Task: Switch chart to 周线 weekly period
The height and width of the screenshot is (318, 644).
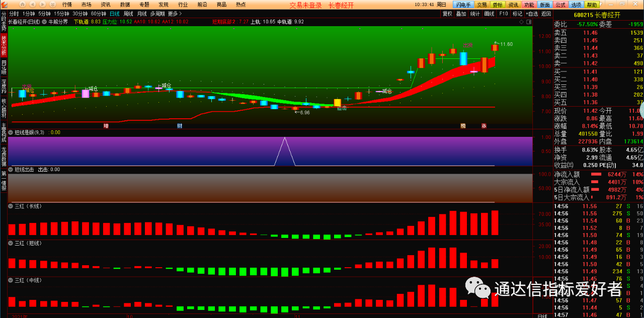Action: pos(128,14)
